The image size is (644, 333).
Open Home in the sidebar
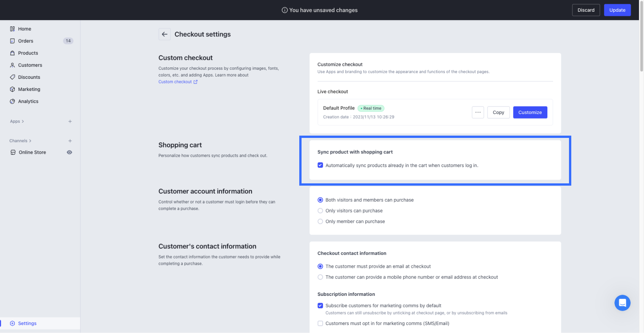(25, 29)
